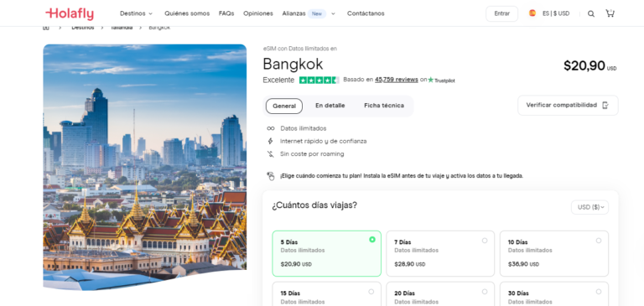This screenshot has height=306, width=644.
Task: Select the 30 Días radio button
Action: pos(599,292)
